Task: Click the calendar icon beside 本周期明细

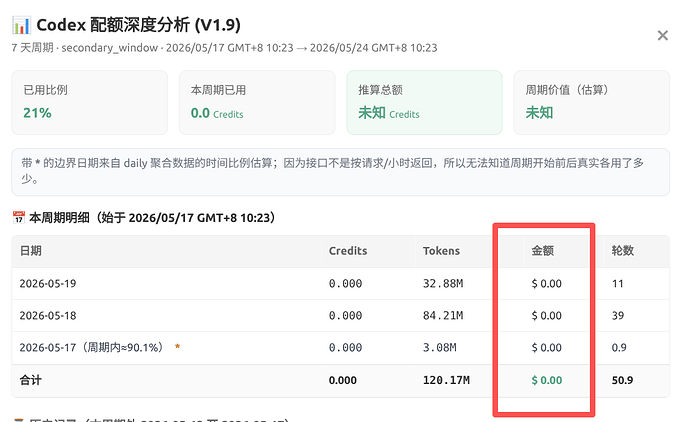Action: point(18,217)
